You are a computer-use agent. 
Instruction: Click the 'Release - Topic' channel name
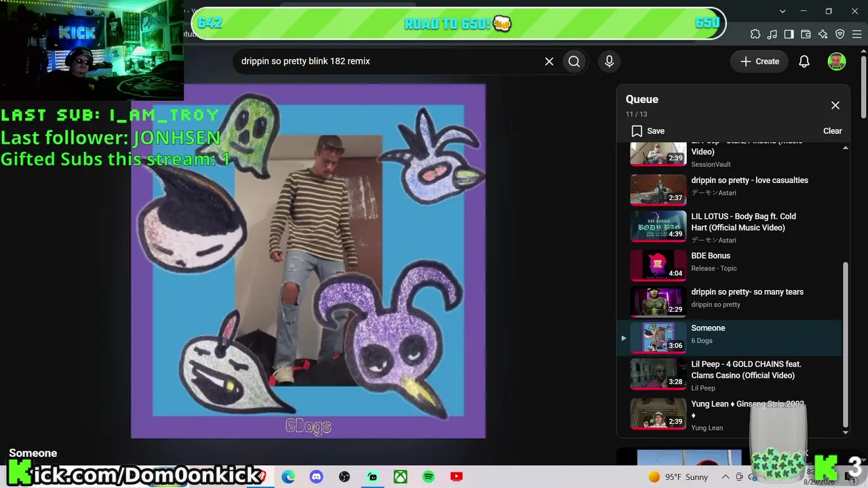(x=714, y=268)
